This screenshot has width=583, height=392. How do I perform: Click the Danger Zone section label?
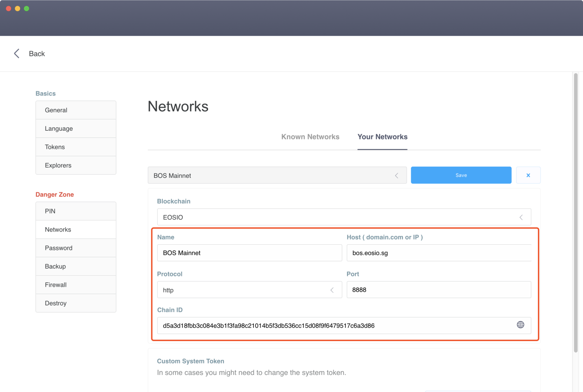[x=55, y=194]
